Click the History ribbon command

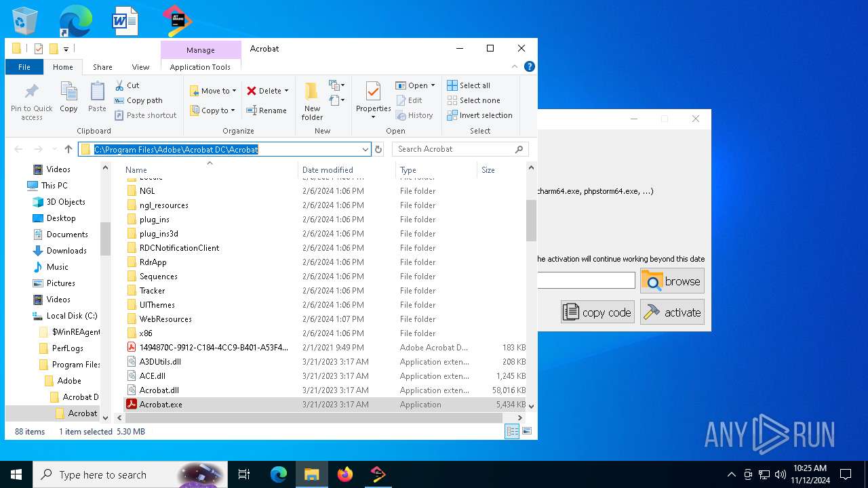414,115
